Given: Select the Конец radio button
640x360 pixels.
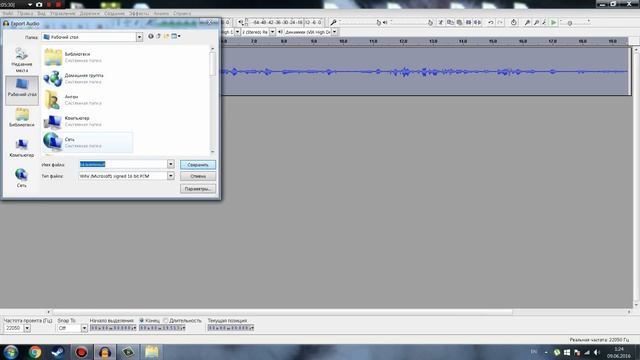Looking at the screenshot, I should [x=142, y=320].
